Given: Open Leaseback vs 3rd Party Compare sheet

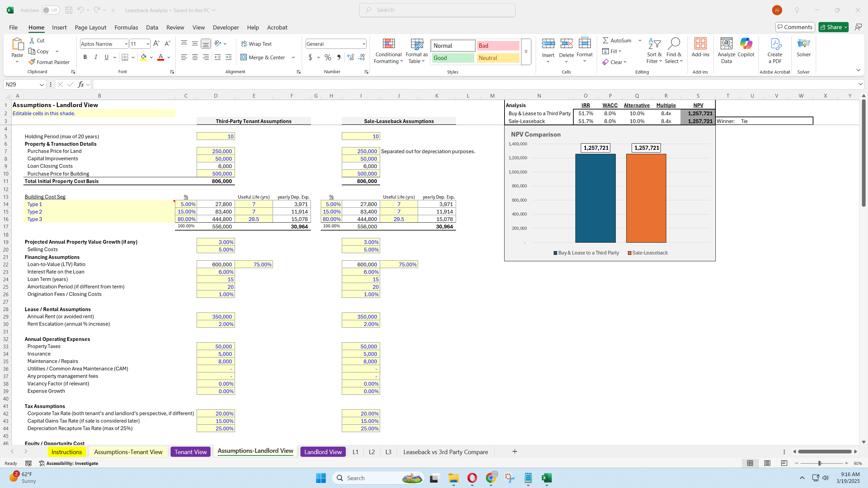Looking at the screenshot, I should point(446,452).
